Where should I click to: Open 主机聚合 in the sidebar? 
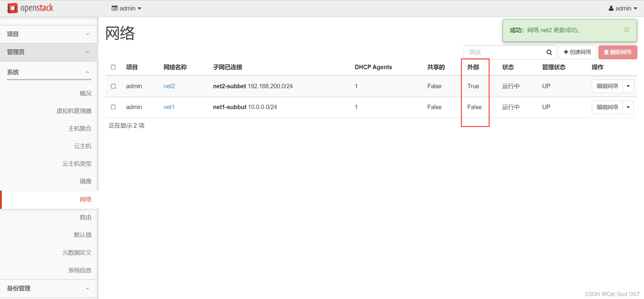80,128
